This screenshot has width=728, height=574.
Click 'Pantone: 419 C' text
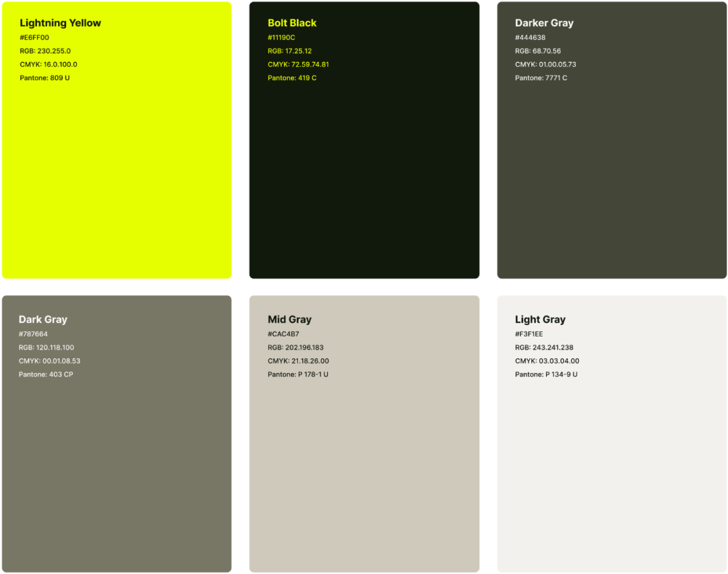[x=292, y=78]
